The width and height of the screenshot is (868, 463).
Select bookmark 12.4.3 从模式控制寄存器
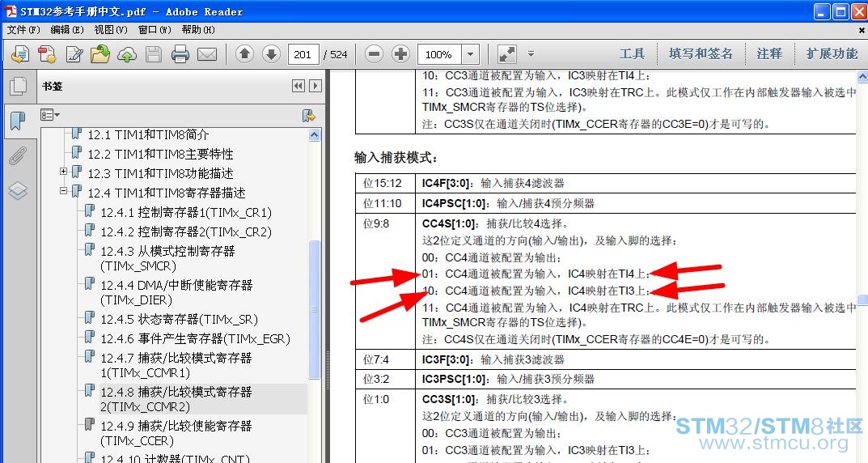click(x=167, y=259)
